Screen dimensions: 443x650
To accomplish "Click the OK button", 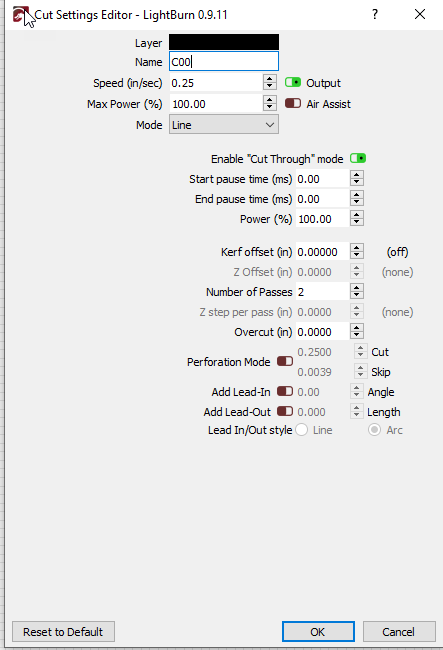I will pos(318,632).
